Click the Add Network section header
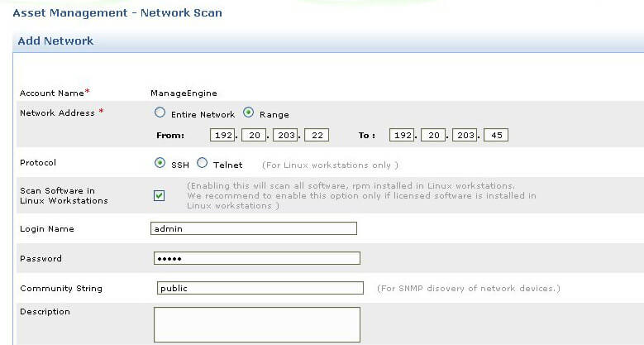This screenshot has height=345, width=644. click(55, 41)
